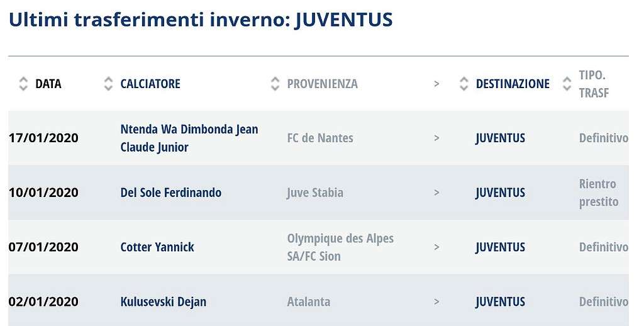The height and width of the screenshot is (326, 644).
Task: Select Atalanta provenance club
Action: (x=308, y=301)
